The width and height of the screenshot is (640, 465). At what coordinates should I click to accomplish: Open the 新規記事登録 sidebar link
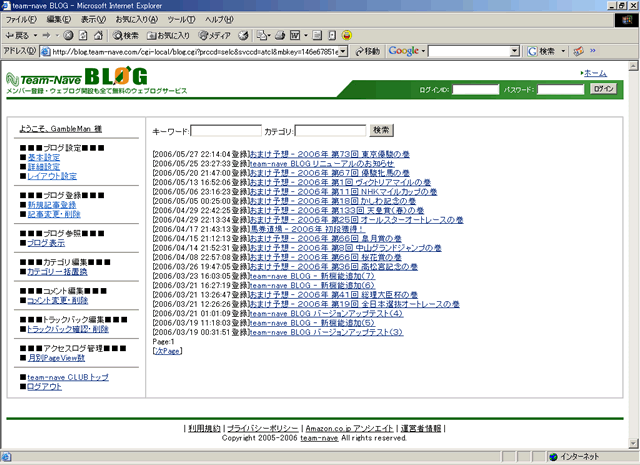coord(51,204)
